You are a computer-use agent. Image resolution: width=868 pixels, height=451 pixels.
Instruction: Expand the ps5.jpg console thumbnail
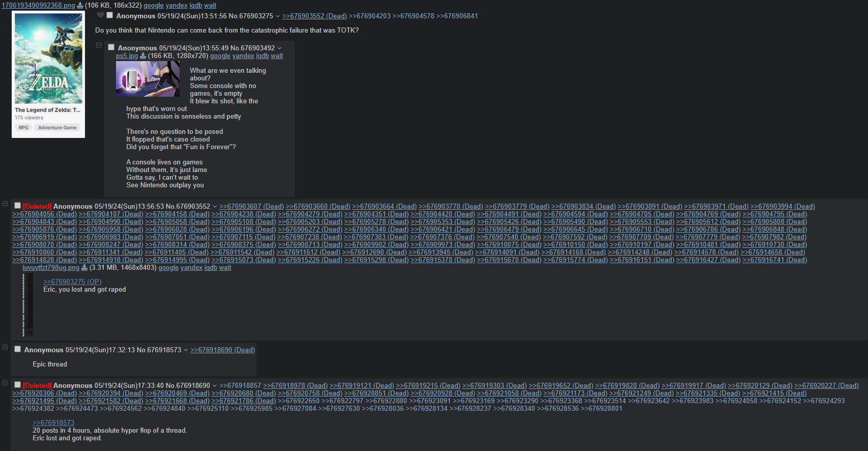(148, 79)
